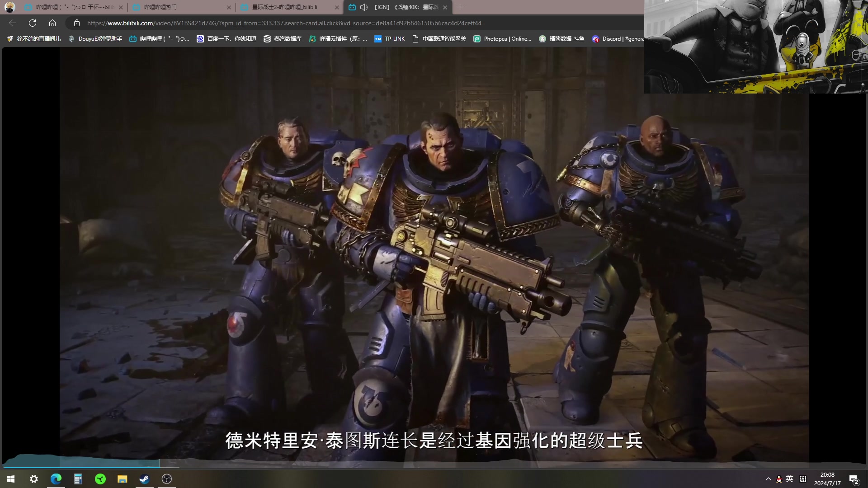This screenshot has width=868, height=488.
Task: Open the green Razer taskbar app
Action: point(100,479)
